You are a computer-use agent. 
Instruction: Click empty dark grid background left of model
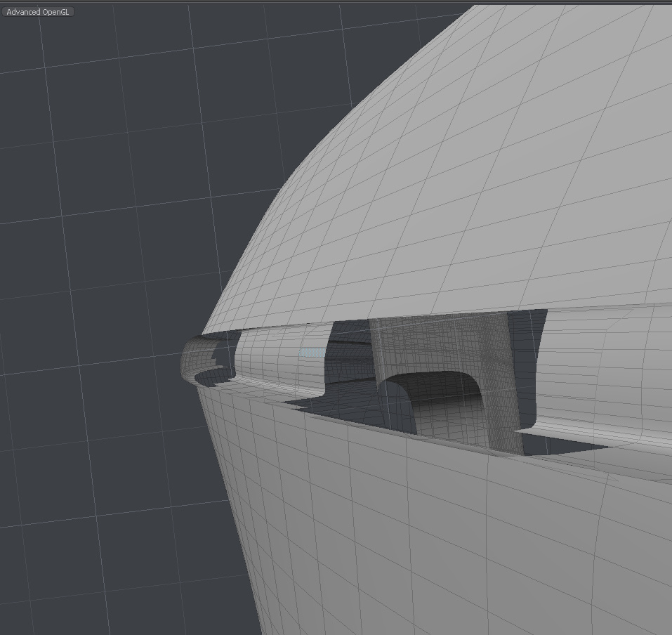pyautogui.click(x=105, y=281)
